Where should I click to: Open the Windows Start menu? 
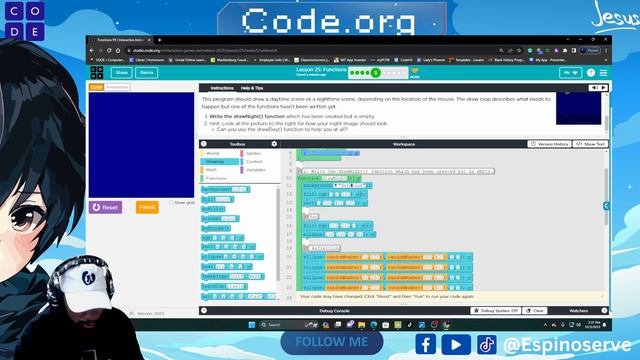pyautogui.click(x=252, y=325)
